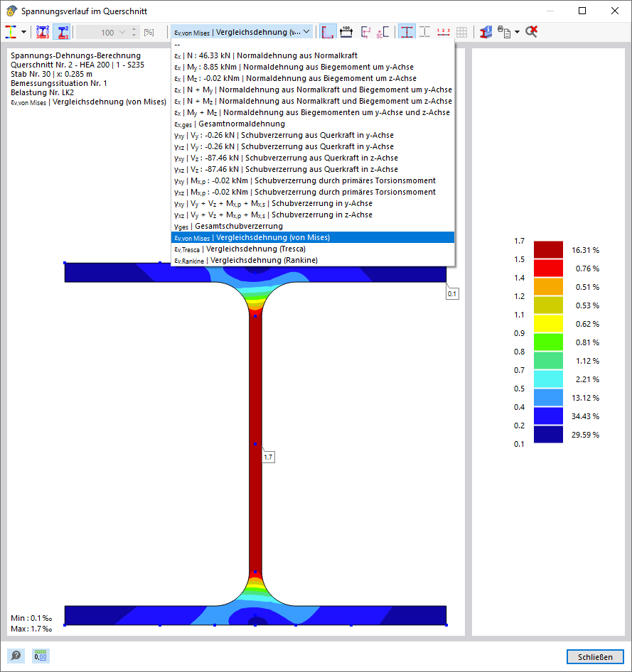
Task: Choose Schubverzerrung in y-Achse entry
Action: click(x=313, y=203)
